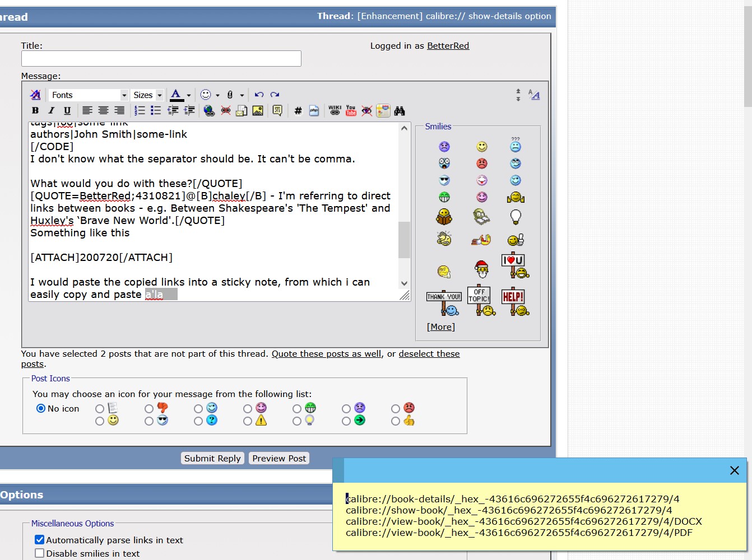
Task: Click the Redo arrow in the editor toolbar
Action: (x=275, y=95)
